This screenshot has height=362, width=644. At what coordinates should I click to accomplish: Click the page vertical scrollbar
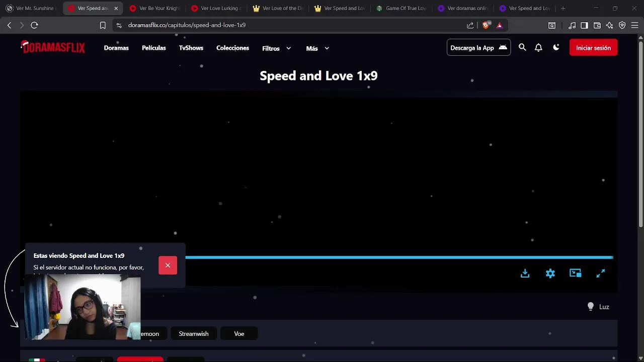point(640,133)
